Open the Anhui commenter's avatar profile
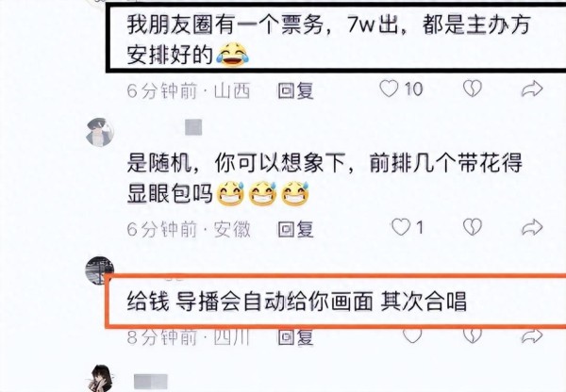This screenshot has height=392, width=566. [x=100, y=132]
